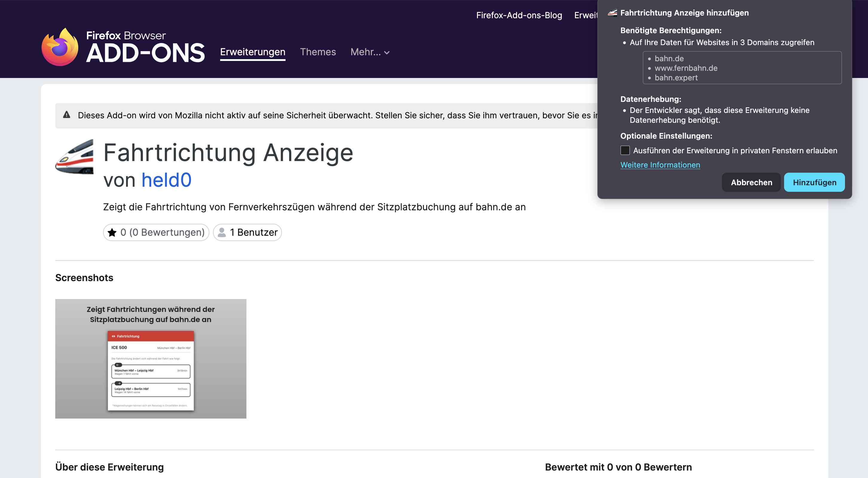Click the small train icon in the install dialog
Viewport: 868px width, 478px height.
click(x=612, y=13)
